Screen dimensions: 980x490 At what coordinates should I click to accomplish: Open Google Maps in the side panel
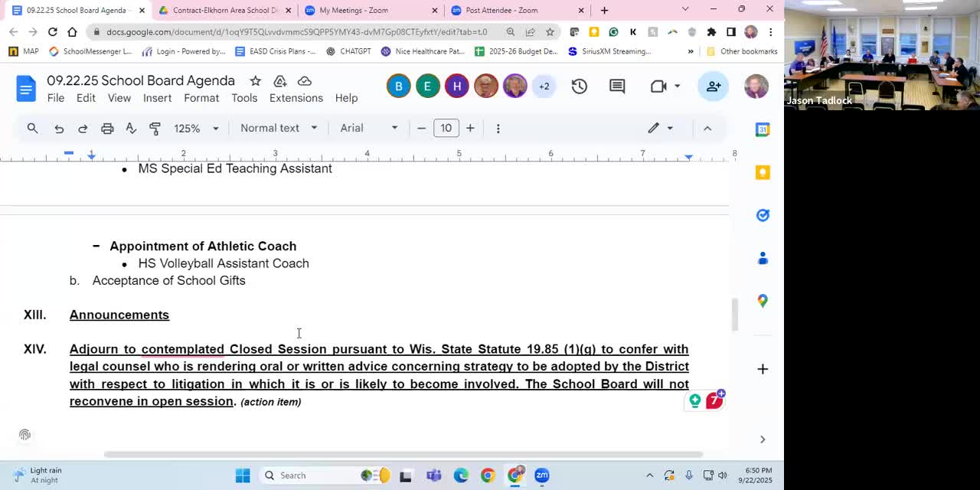[x=763, y=301]
